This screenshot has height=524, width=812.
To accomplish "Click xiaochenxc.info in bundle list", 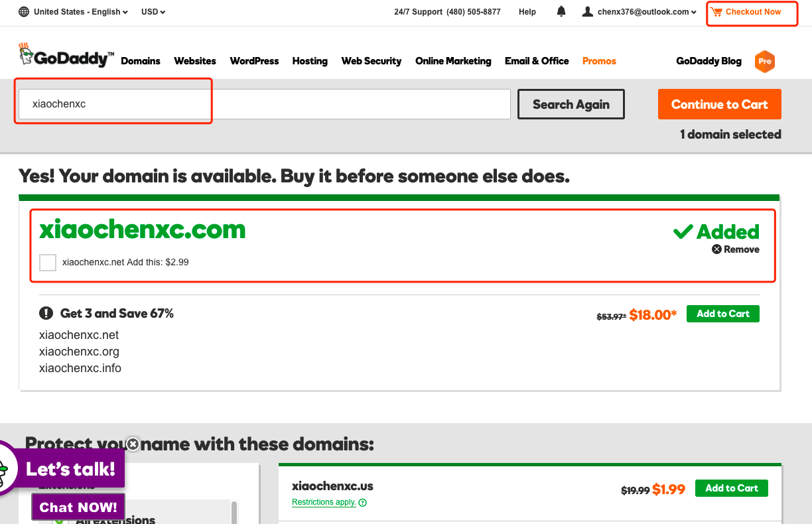I will [x=80, y=368].
